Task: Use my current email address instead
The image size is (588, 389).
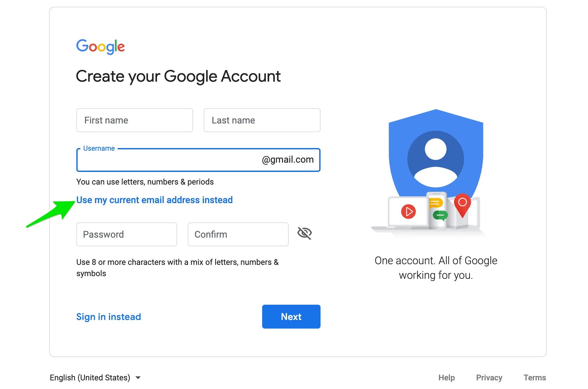Action: coord(154,200)
